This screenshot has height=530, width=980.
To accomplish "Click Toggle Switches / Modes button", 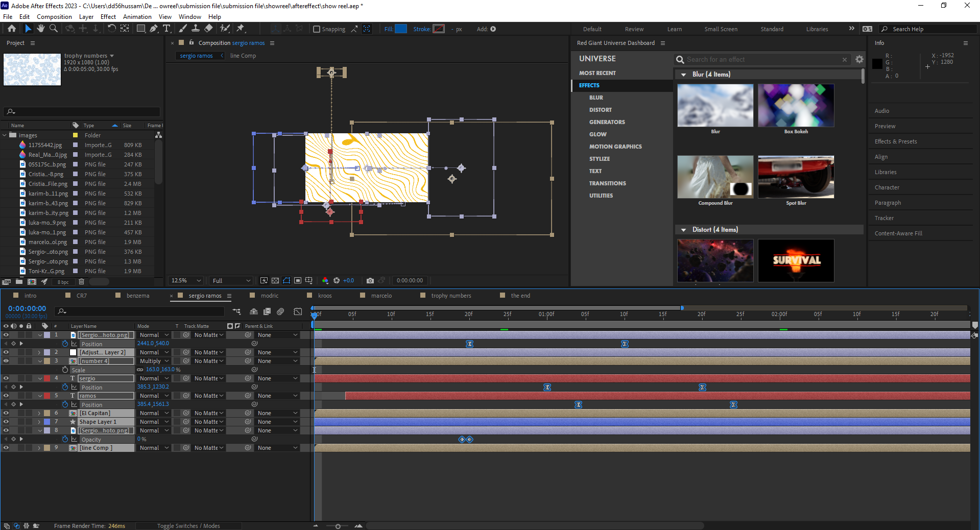I will [188, 526].
